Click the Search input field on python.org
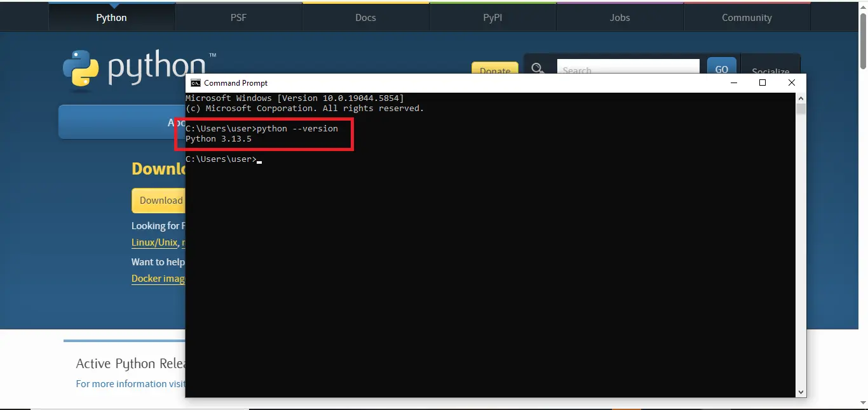This screenshot has width=868, height=410. pos(628,67)
